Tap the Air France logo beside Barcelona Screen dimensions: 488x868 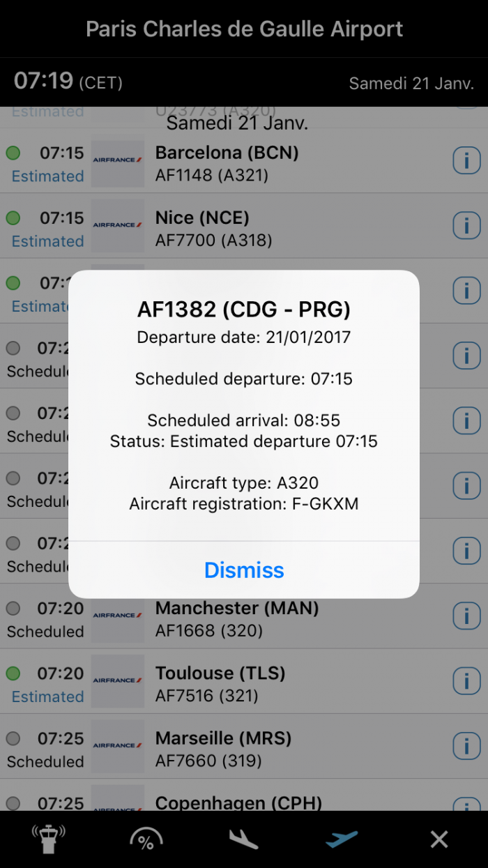point(117,161)
